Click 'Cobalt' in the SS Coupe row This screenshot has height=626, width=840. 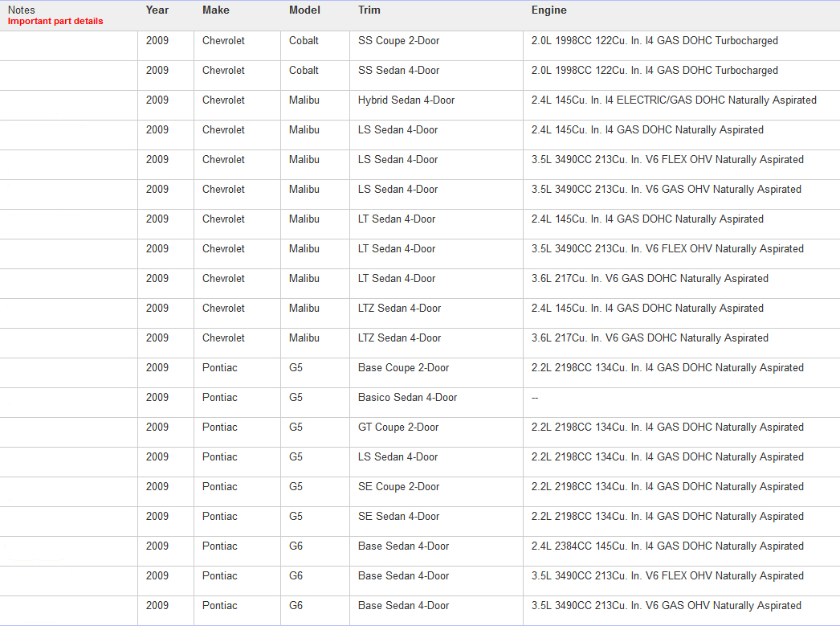[x=304, y=41]
